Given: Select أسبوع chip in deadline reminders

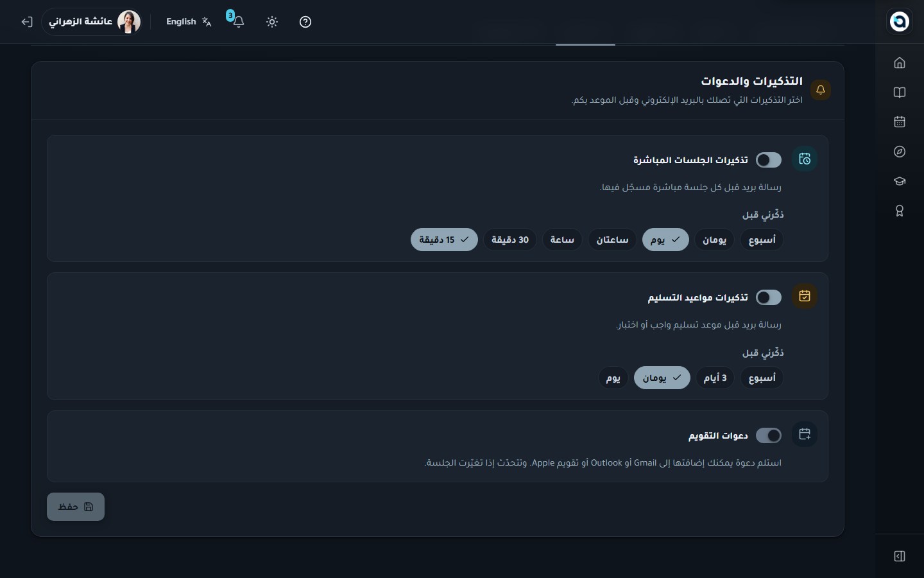Looking at the screenshot, I should tap(762, 378).
